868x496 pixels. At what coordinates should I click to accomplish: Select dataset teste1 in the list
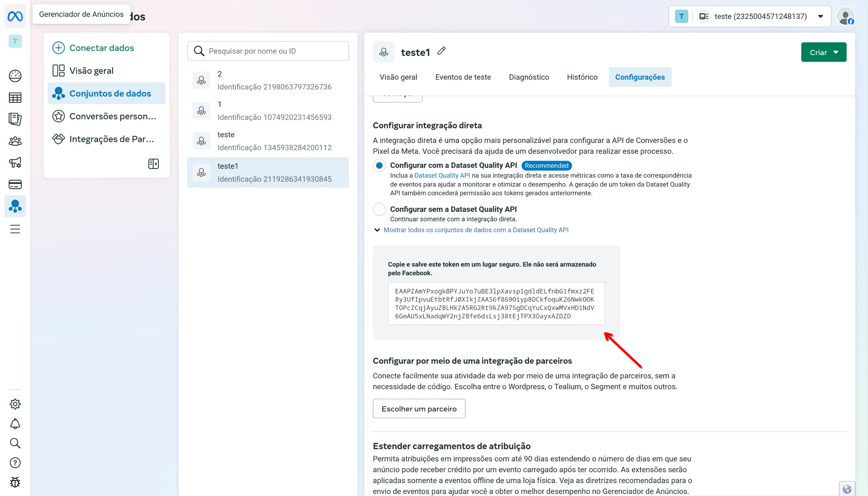268,172
